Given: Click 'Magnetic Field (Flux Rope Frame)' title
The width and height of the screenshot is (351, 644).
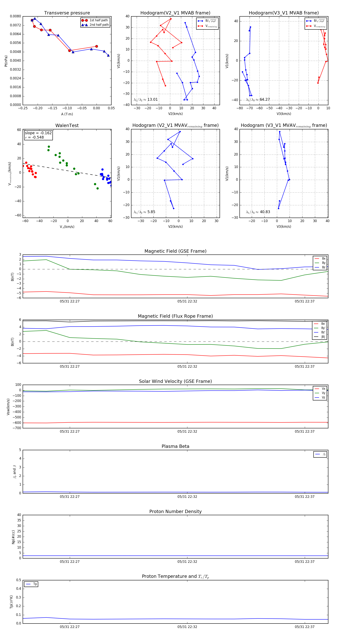Looking at the screenshot, I should 175,316.
